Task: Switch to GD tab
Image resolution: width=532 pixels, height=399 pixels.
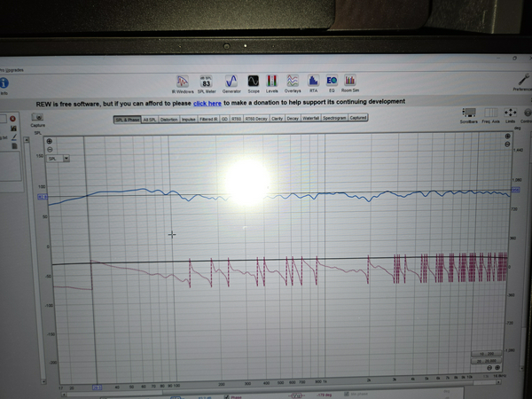Action: coord(224,119)
